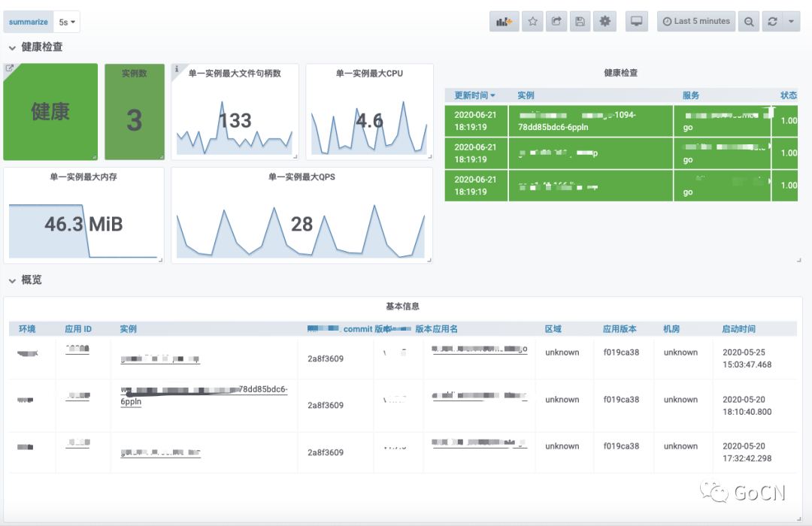Cycle view mode with the monitor icon
The height and width of the screenshot is (526, 812).
pyautogui.click(x=637, y=22)
